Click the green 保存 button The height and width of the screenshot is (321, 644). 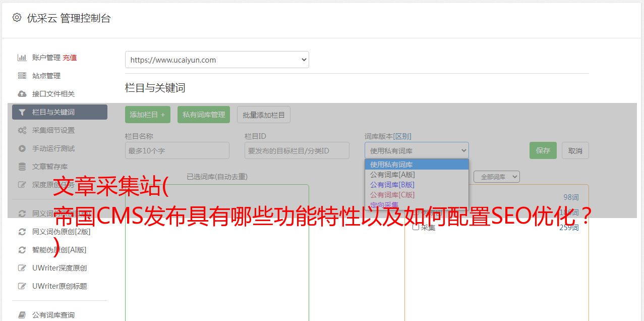(543, 150)
